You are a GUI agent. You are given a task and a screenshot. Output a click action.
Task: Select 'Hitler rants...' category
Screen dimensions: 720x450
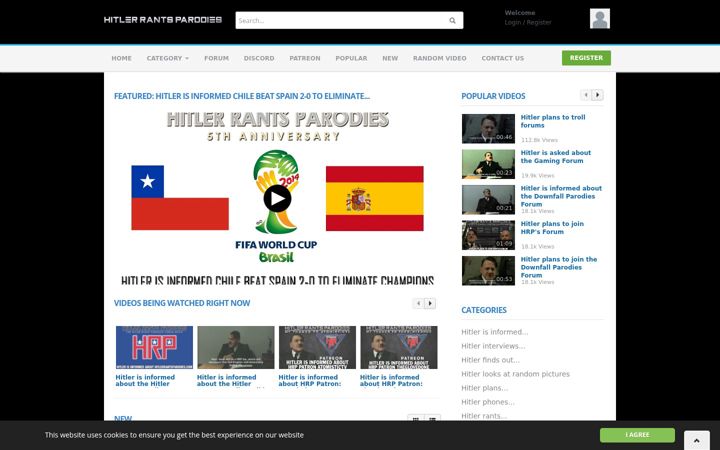[484, 416]
